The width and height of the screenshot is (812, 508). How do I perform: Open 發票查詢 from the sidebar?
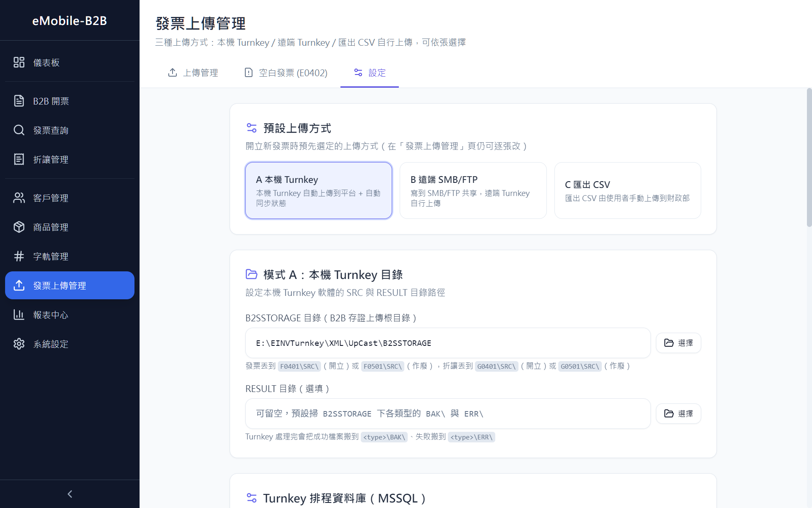(70, 130)
